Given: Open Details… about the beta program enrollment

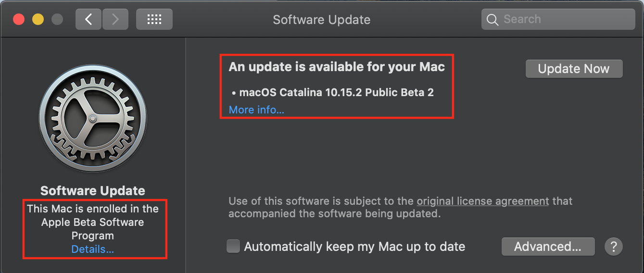Looking at the screenshot, I should point(92,249).
